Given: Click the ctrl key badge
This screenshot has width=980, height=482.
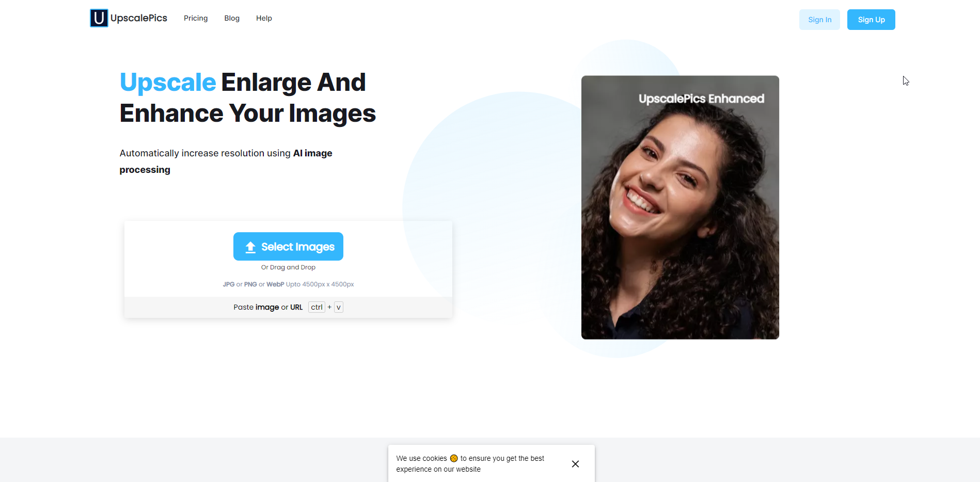Looking at the screenshot, I should point(317,307).
